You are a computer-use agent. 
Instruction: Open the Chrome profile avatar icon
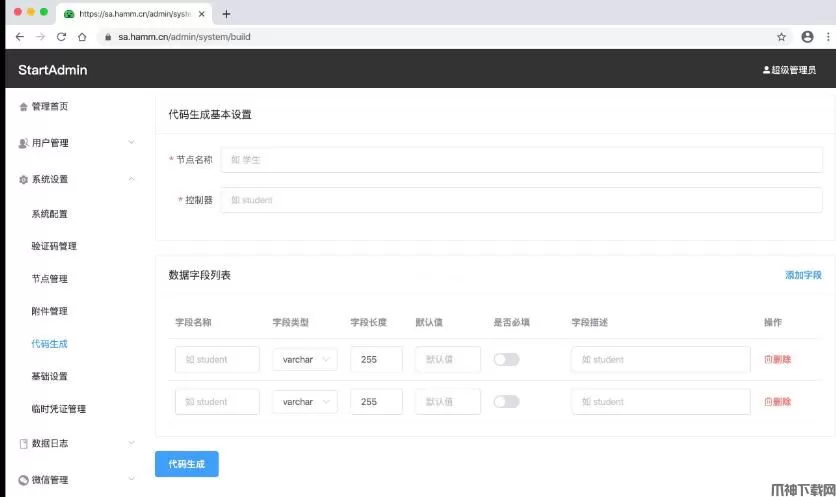tap(807, 37)
